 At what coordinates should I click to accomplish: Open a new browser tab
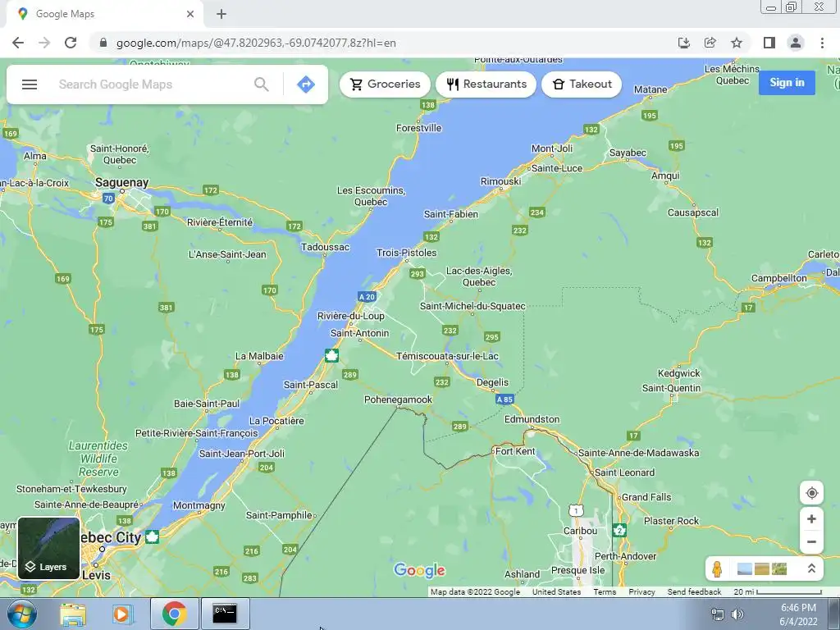[221, 14]
